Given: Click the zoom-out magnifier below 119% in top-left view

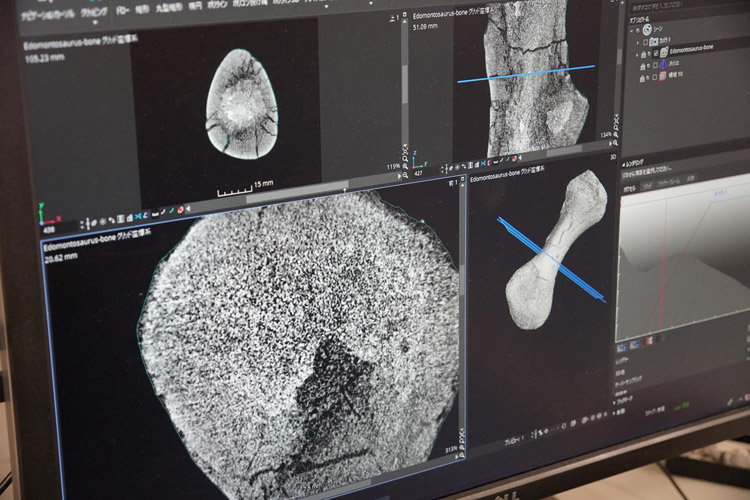Looking at the screenshot, I should click(405, 175).
